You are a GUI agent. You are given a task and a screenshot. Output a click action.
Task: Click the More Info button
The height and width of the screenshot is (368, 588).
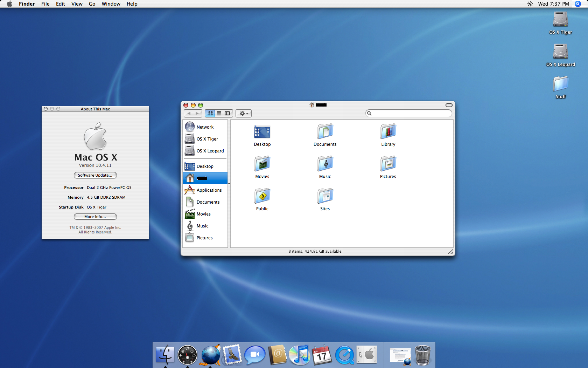(x=95, y=217)
